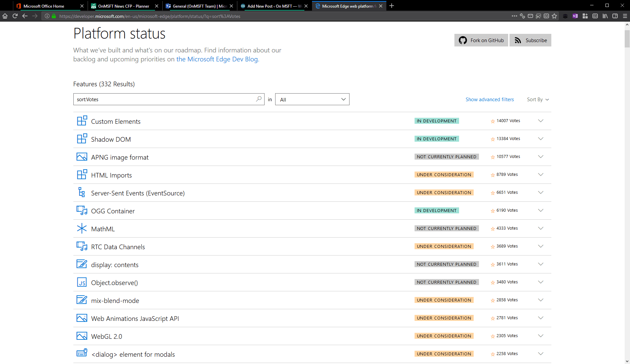Click Show advanced filters link

click(490, 100)
